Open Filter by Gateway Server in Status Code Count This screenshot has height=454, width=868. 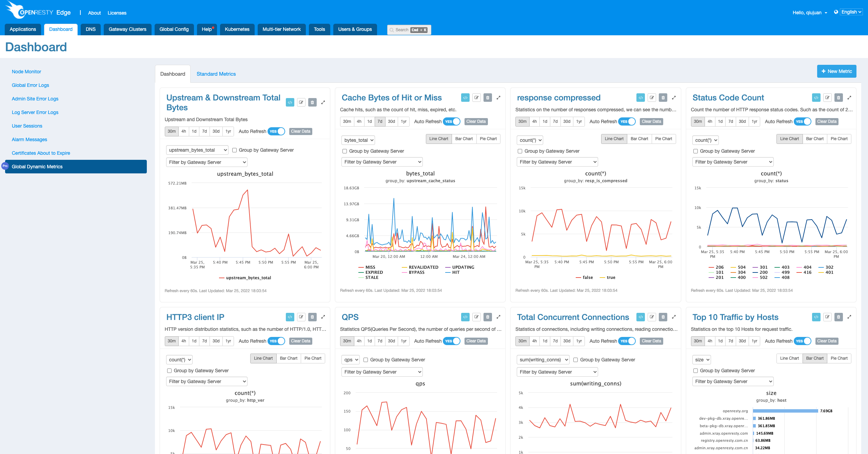coord(733,162)
